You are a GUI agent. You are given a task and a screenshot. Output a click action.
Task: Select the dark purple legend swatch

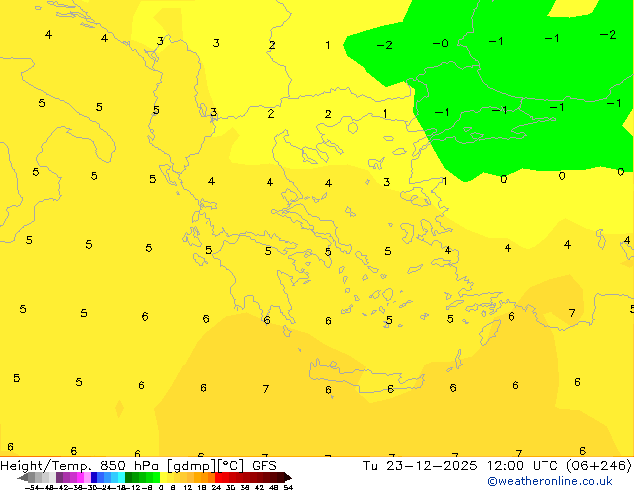(x=59, y=478)
